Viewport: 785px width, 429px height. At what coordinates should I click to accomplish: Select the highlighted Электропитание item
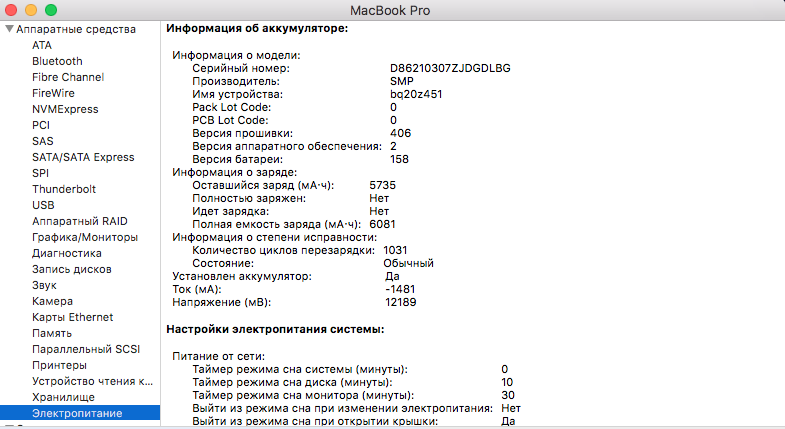pyautogui.click(x=80, y=413)
